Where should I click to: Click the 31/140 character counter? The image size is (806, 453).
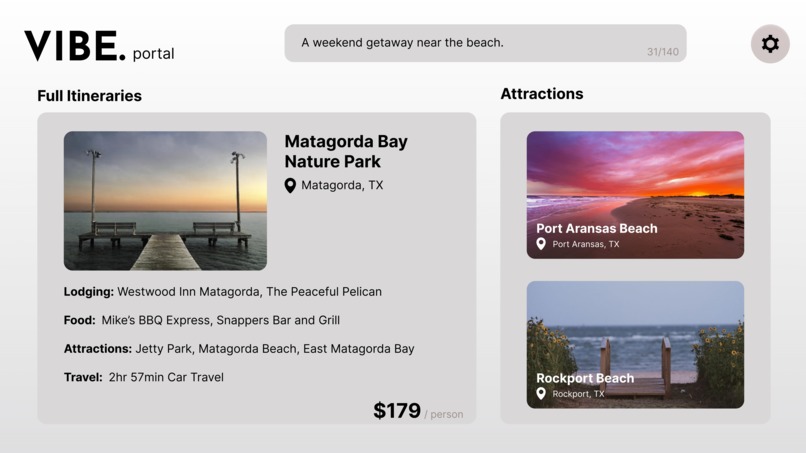point(663,52)
